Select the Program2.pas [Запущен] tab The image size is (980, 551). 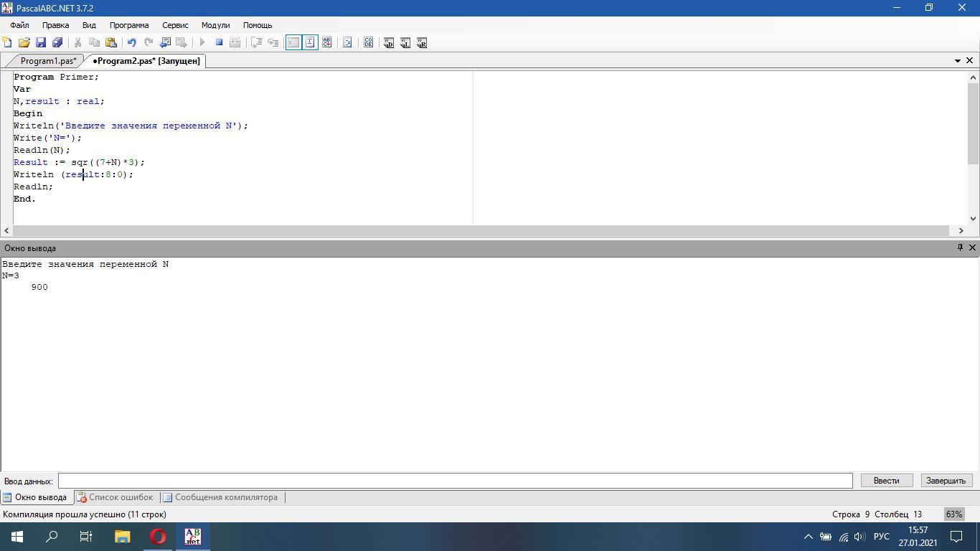click(x=146, y=61)
